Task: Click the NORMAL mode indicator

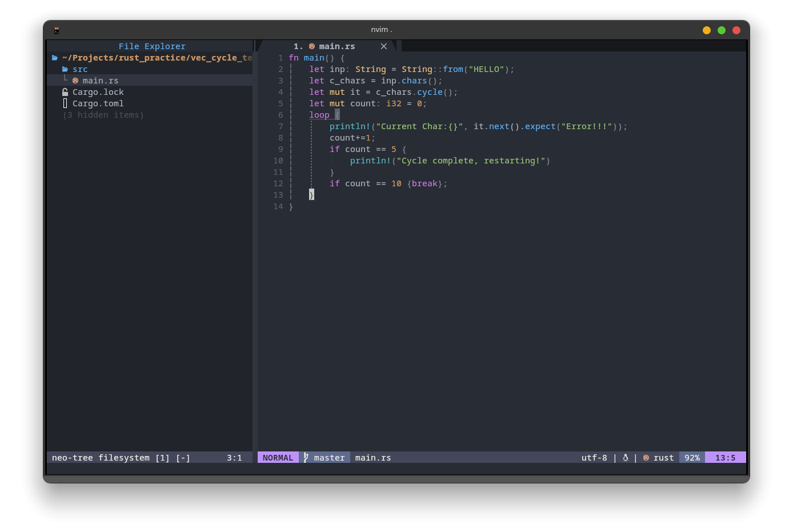Action: pyautogui.click(x=278, y=458)
